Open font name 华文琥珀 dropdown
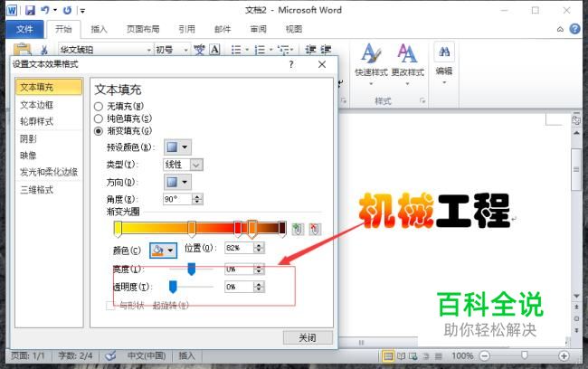 (149, 50)
